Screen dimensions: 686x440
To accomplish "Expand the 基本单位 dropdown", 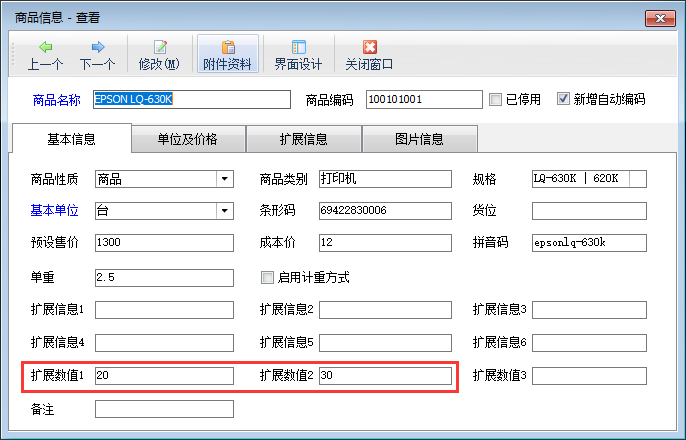I will (x=223, y=211).
